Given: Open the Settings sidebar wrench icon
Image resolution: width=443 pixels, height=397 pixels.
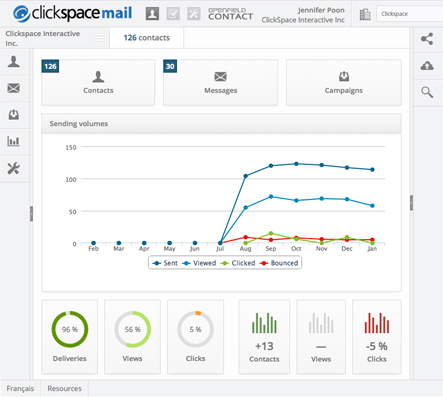Looking at the screenshot, I should pyautogui.click(x=14, y=168).
